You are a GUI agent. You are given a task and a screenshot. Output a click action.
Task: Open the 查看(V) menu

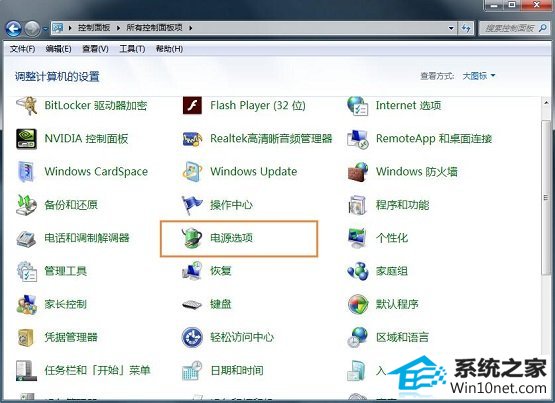(95, 49)
